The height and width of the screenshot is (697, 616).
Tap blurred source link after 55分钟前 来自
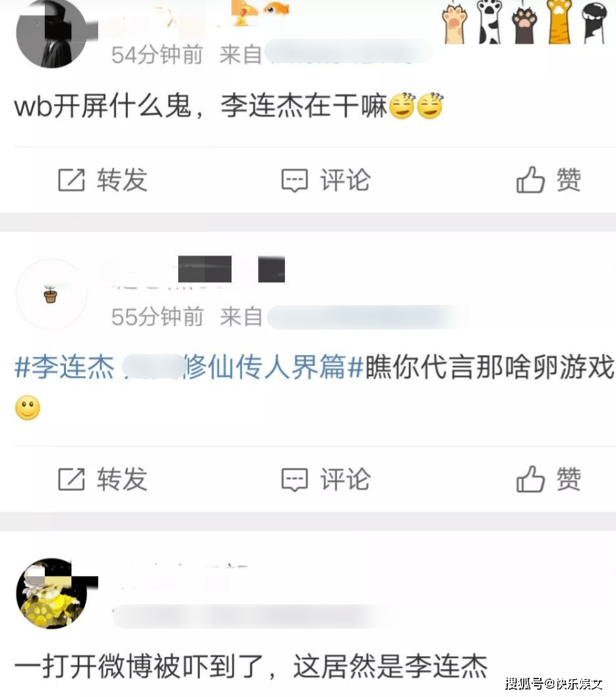369,317
